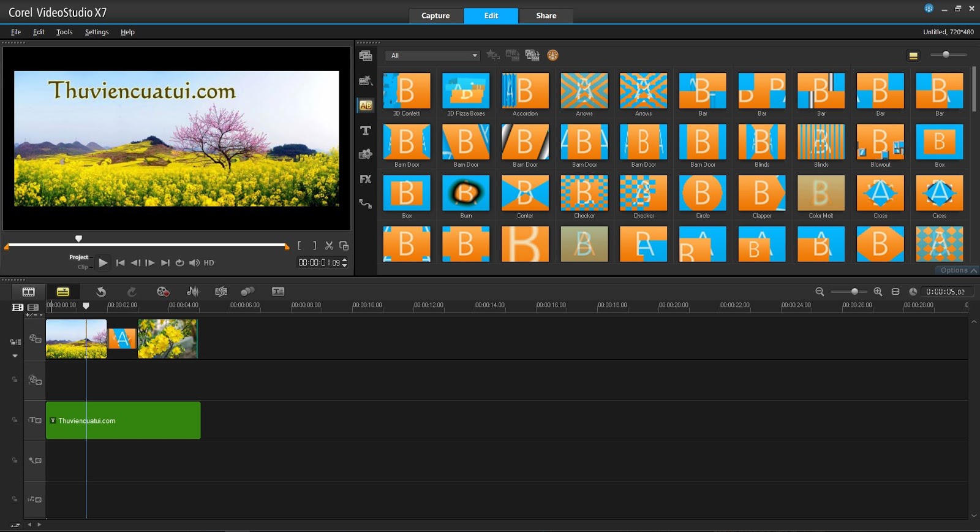Toggle Project play mode
The width and height of the screenshot is (980, 532).
tap(78, 257)
